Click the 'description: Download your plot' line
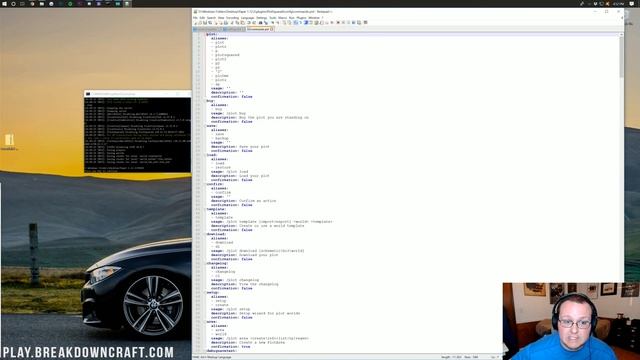Image resolution: width=640 pixels, height=360 pixels. pyautogui.click(x=244, y=255)
